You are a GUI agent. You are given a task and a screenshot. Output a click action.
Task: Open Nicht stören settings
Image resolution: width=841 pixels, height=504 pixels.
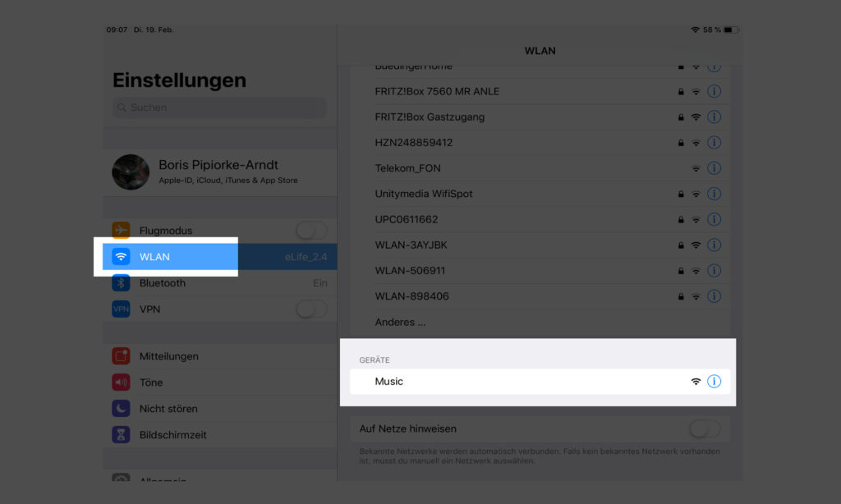[x=220, y=409]
